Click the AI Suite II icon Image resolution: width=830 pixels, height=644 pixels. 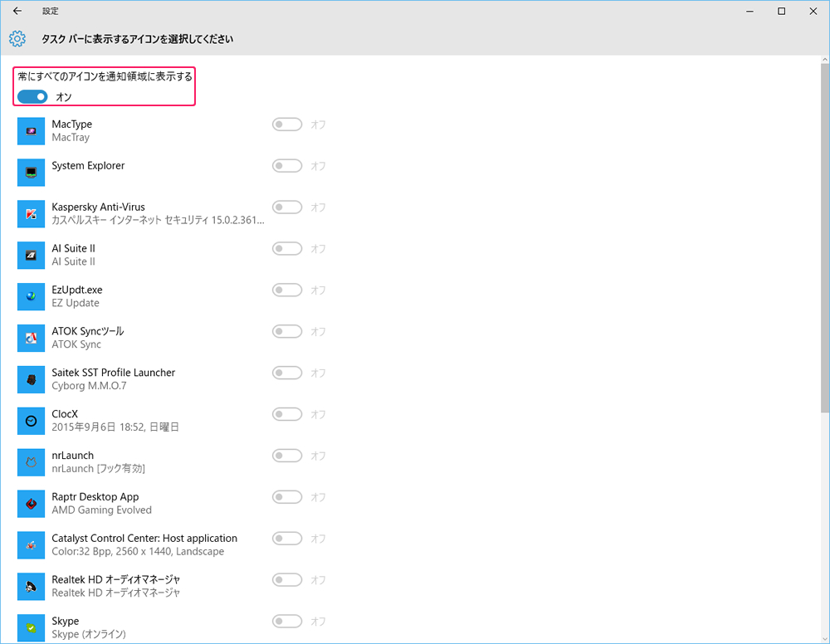pos(31,255)
